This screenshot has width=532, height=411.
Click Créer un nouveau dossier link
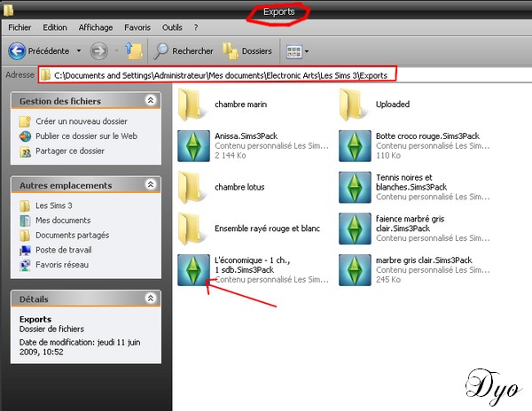(82, 121)
